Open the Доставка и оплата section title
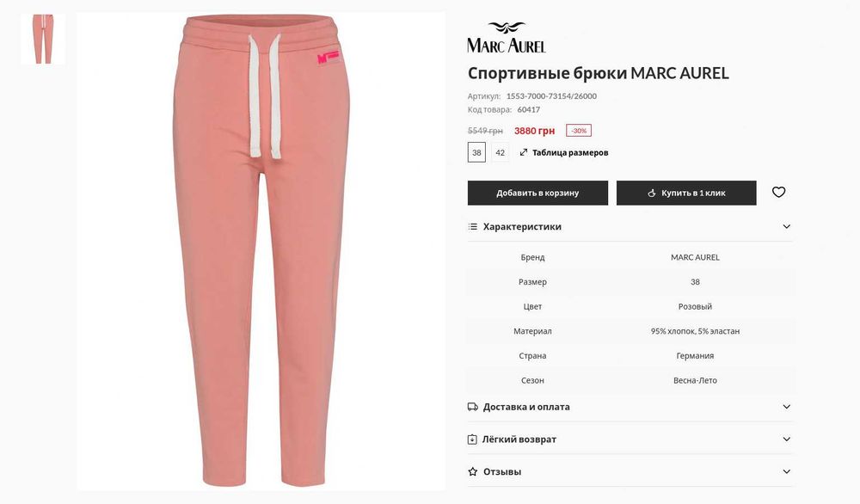Screen dimensions: 860x504 coord(526,407)
